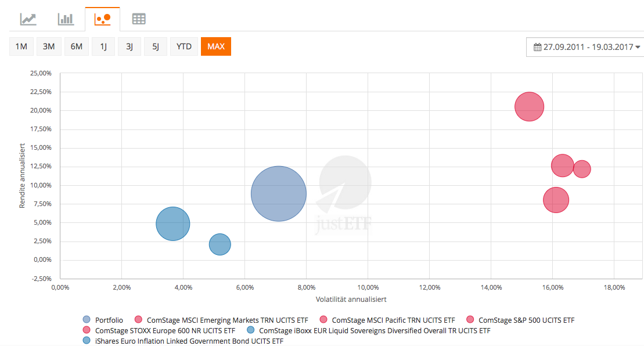The height and width of the screenshot is (346, 644).
Task: Select the 1M time period
Action: point(21,46)
